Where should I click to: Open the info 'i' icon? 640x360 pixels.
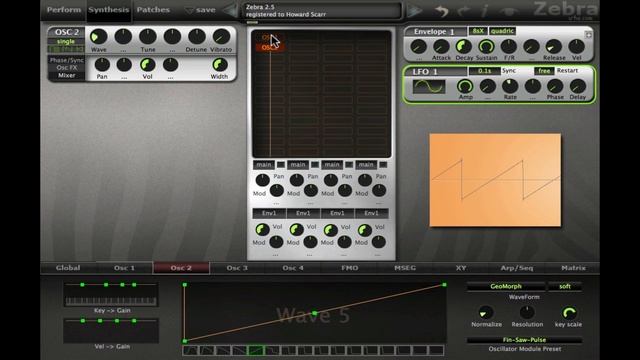click(484, 11)
